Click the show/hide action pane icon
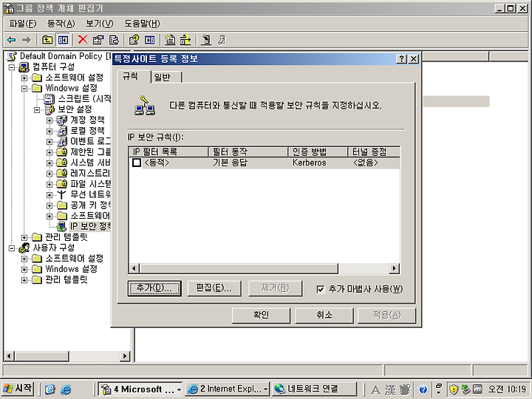Screen dimensions: 532x399 (x=149, y=40)
